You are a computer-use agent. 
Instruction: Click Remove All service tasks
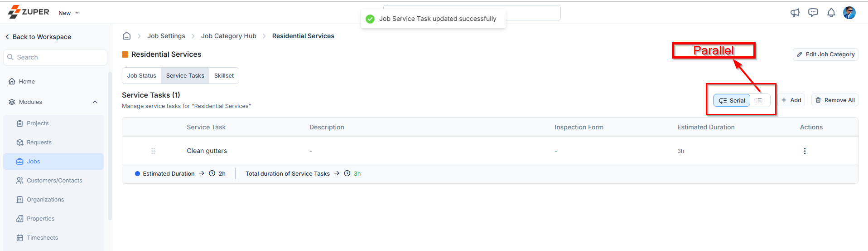coord(835,100)
